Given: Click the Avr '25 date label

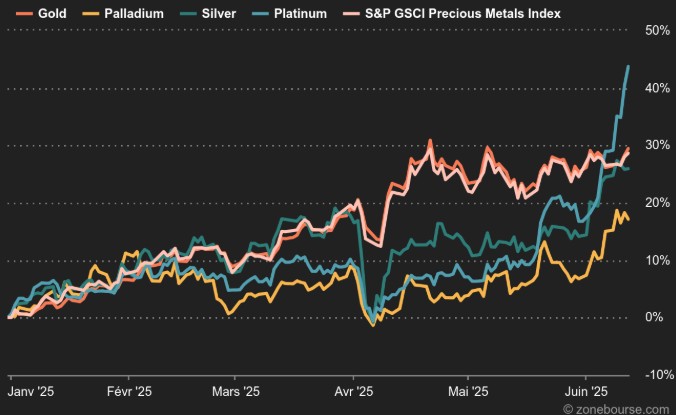Looking at the screenshot, I should pyautogui.click(x=352, y=392).
